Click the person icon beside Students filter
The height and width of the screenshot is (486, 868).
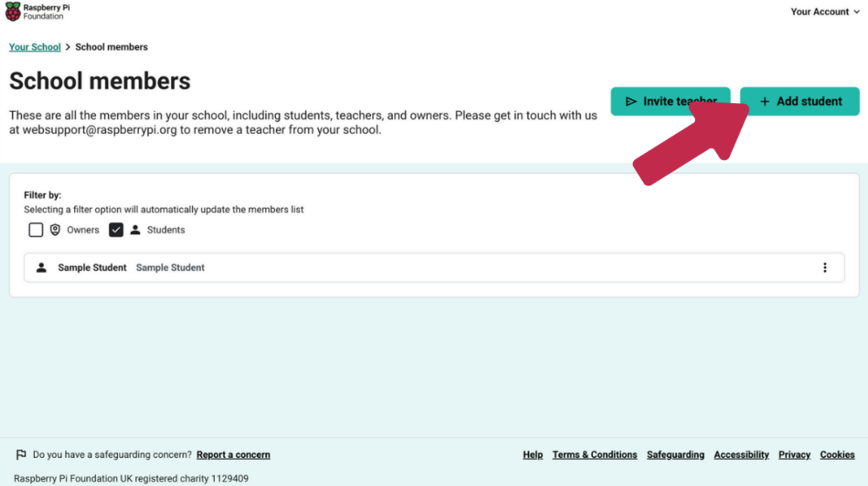(x=135, y=230)
